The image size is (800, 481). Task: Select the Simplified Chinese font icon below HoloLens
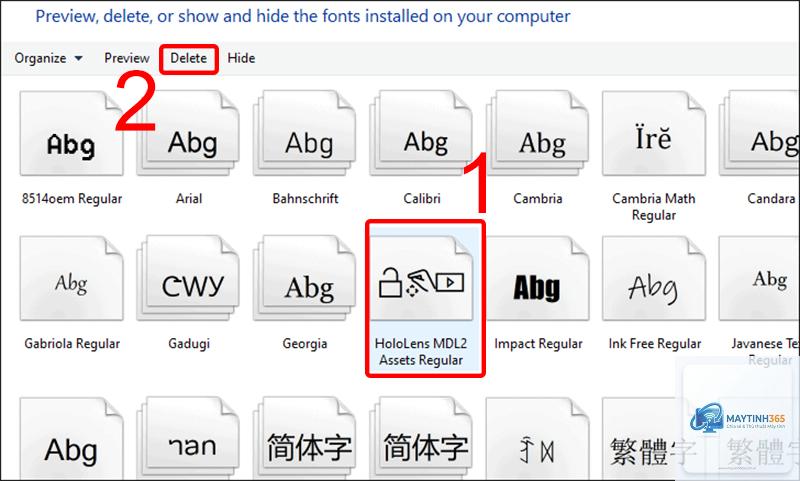tap(421, 439)
